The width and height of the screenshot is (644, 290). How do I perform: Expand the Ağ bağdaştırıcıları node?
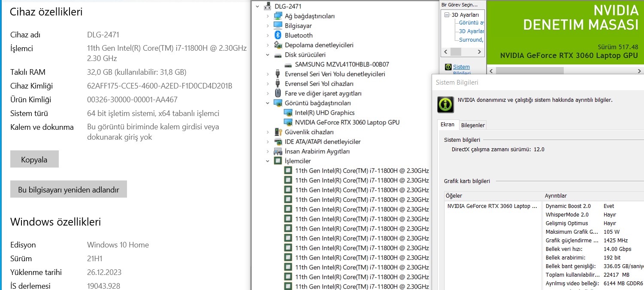pos(268,16)
